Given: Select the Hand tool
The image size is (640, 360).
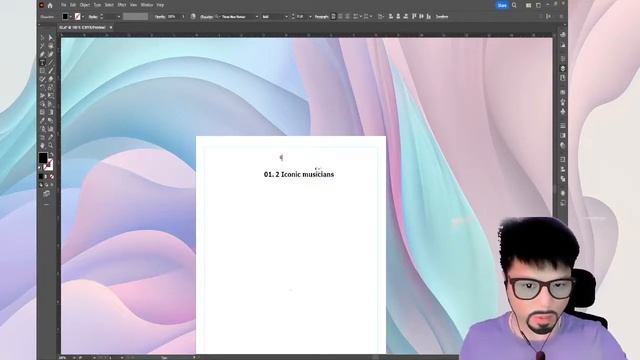Looking at the screenshot, I should pyautogui.click(x=42, y=145).
